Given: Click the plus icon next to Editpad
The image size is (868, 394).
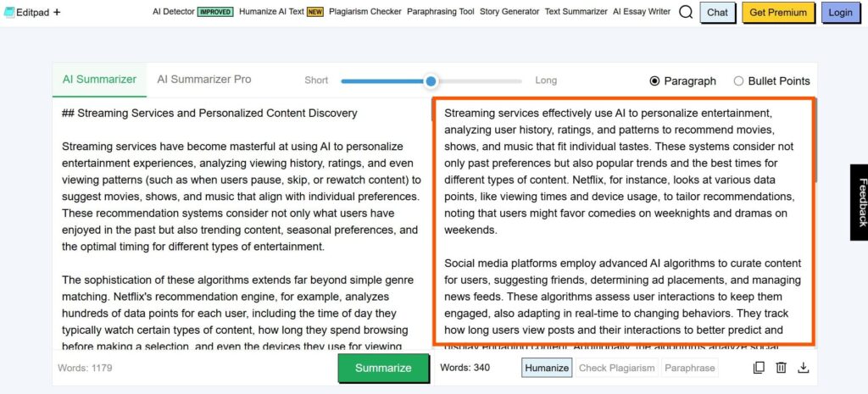Looking at the screenshot, I should pyautogui.click(x=57, y=12).
